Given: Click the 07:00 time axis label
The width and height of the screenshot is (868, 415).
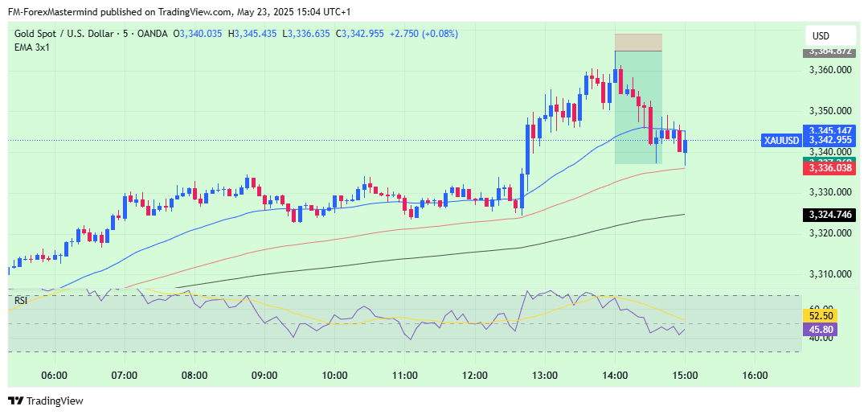Looking at the screenshot, I should pos(124,375).
